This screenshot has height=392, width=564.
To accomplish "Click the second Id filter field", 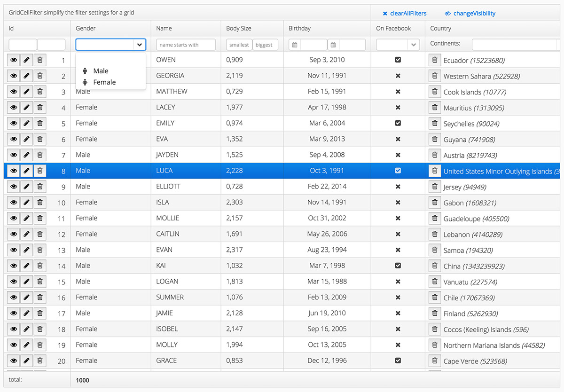I will point(51,45).
